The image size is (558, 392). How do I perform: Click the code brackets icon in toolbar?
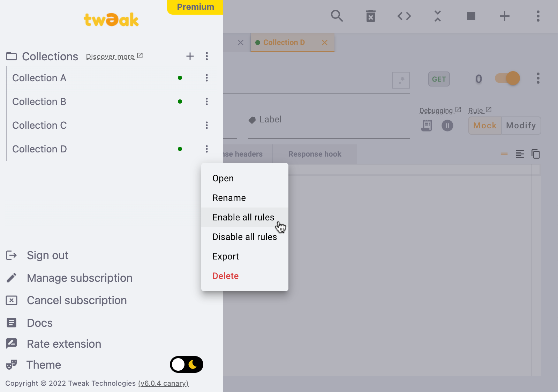(404, 16)
